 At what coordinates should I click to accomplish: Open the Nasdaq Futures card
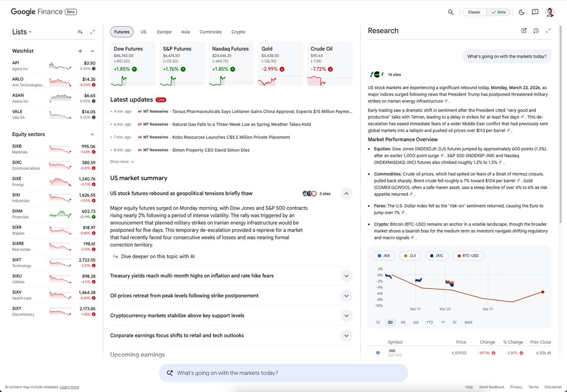click(231, 64)
